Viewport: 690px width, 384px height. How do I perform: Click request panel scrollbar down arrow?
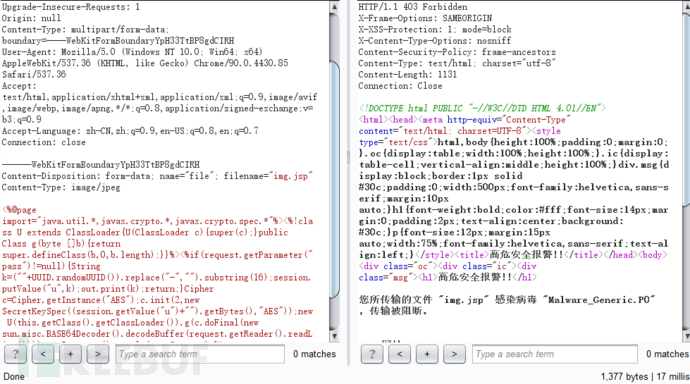coord(334,336)
